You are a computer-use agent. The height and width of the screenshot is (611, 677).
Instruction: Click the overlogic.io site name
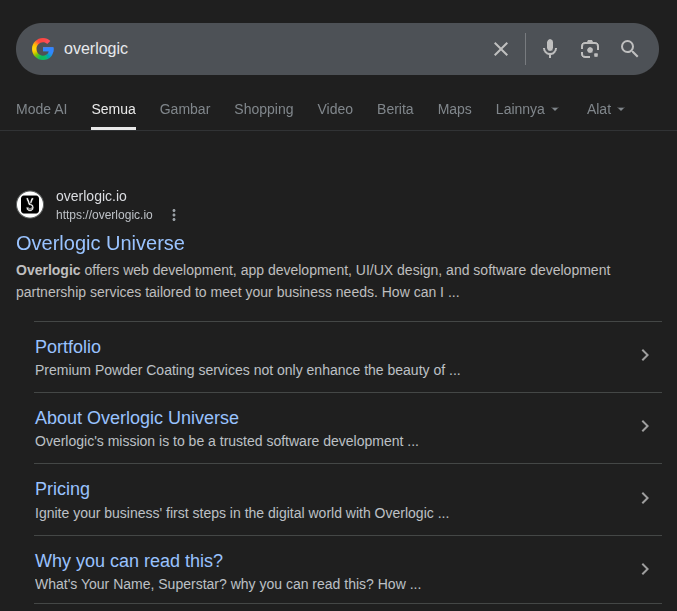91,196
